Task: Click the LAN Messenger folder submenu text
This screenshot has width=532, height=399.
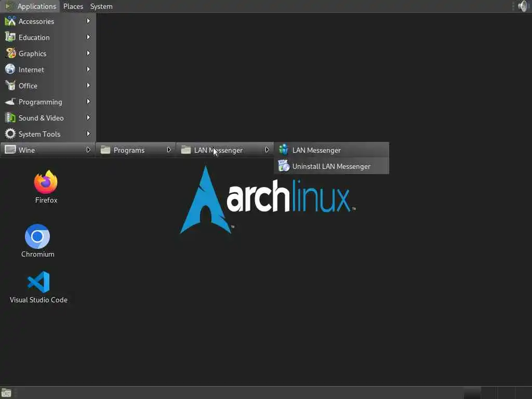Action: click(x=219, y=150)
